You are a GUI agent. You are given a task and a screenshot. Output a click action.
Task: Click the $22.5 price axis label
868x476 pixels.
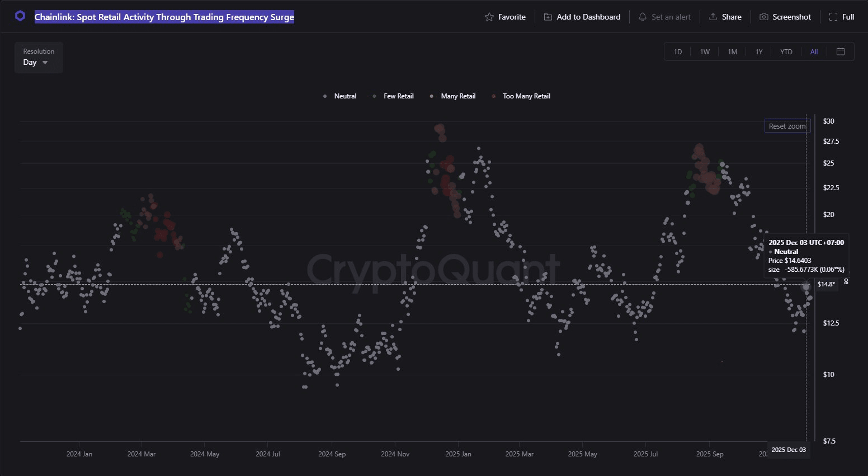tap(831, 188)
